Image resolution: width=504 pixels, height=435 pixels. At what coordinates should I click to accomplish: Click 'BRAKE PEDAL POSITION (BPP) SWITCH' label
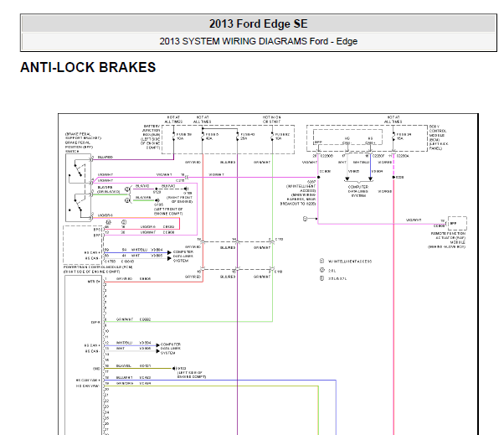click(79, 147)
